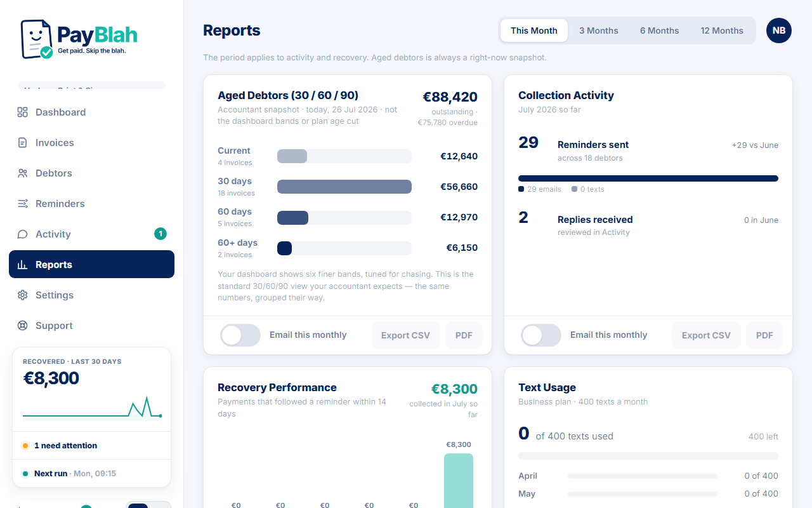The height and width of the screenshot is (508, 812).
Task: Click the 'Next run · Mon, 09:15' row
Action: coord(91,474)
